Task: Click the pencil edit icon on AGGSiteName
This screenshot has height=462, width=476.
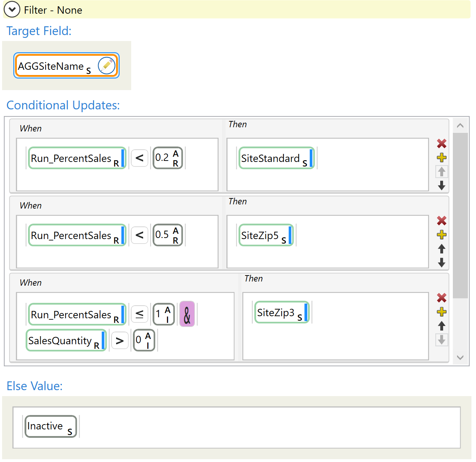Action: coord(107,65)
